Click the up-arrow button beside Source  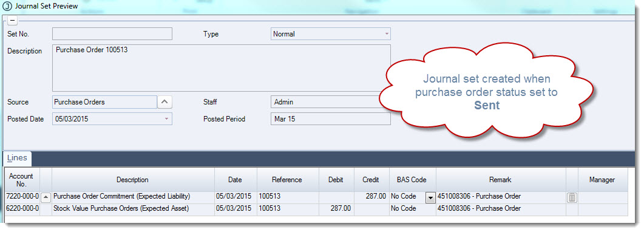click(x=165, y=102)
